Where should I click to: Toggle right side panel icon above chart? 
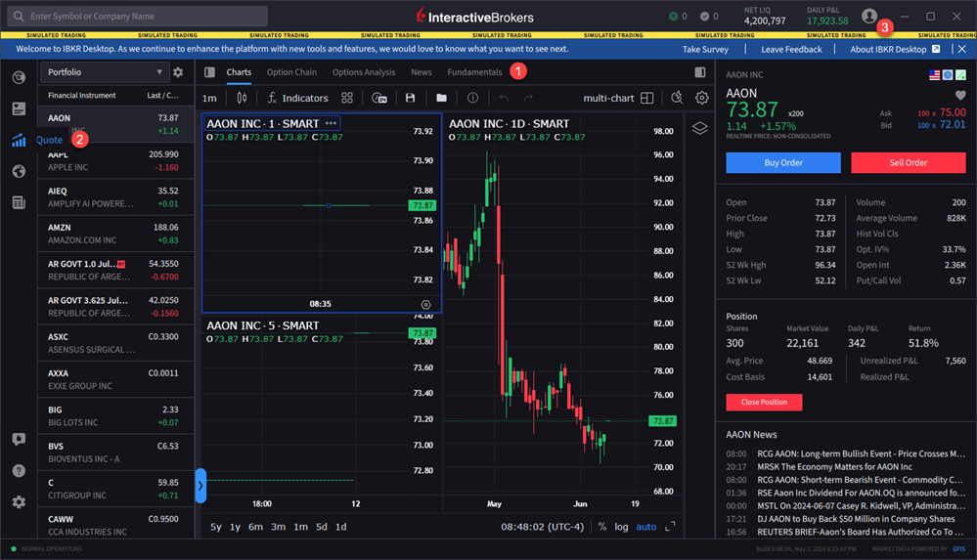700,72
